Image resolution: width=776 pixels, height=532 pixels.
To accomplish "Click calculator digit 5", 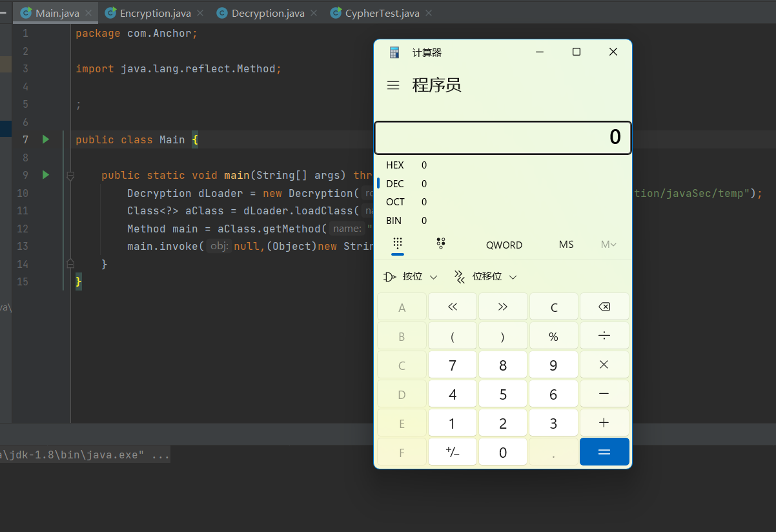I will tap(503, 394).
